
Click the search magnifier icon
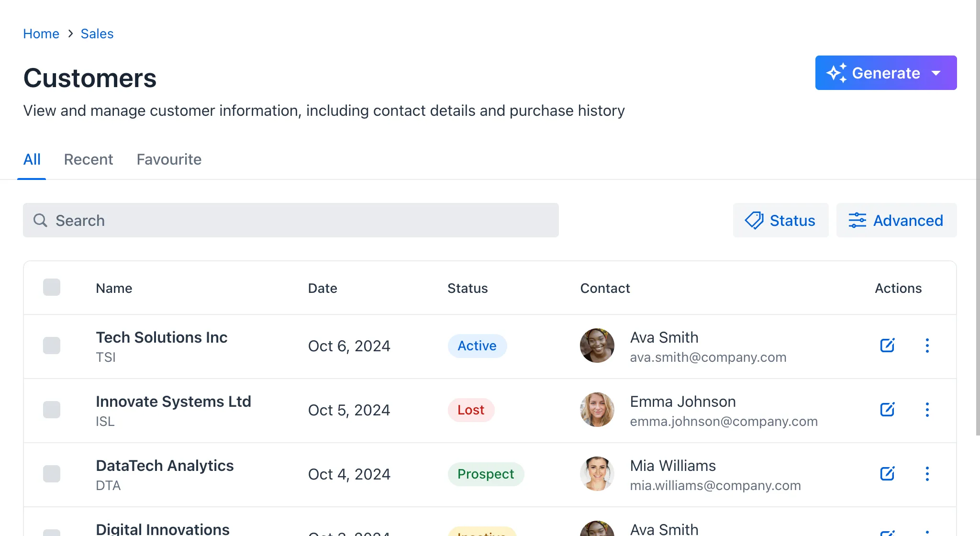(x=40, y=220)
